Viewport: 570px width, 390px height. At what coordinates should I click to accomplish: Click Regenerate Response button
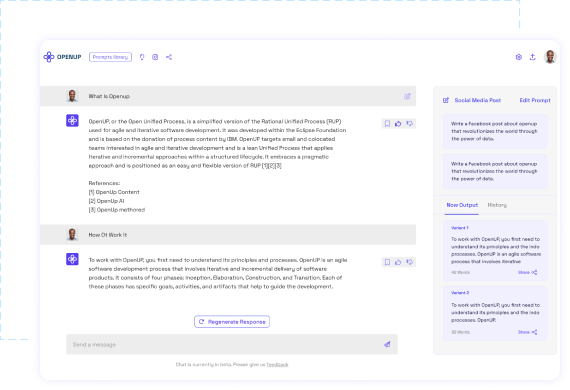pyautogui.click(x=232, y=322)
